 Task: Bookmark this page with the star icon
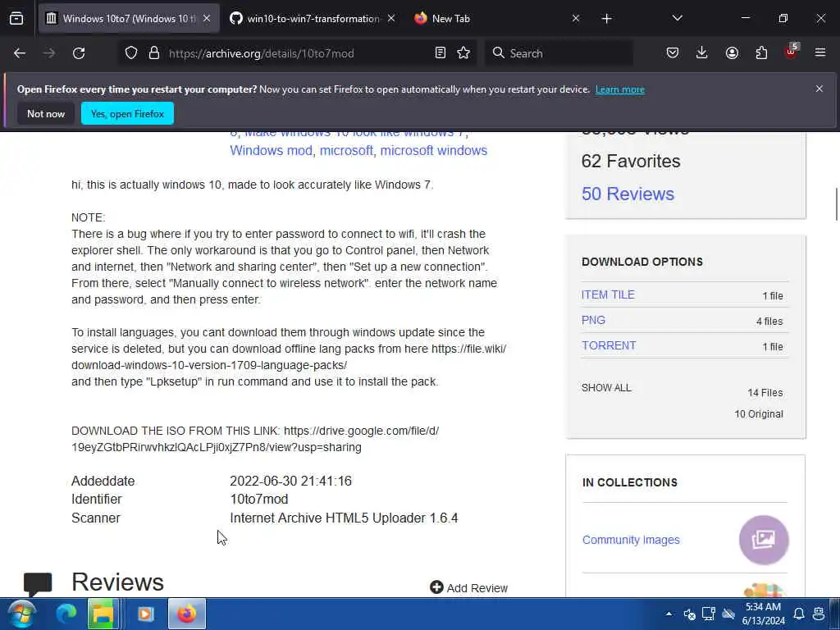pos(463,53)
